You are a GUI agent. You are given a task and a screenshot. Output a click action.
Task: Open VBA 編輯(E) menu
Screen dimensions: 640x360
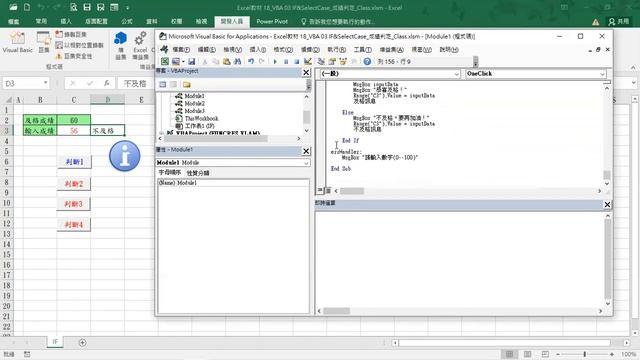pyautogui.click(x=207, y=49)
